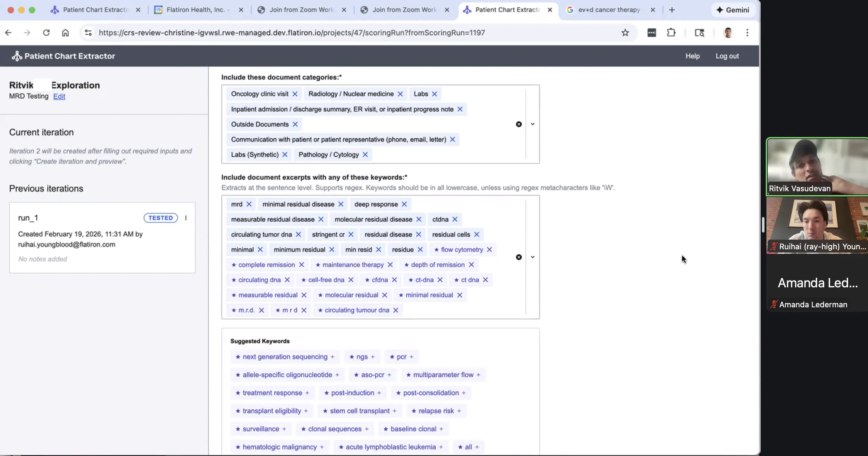Clear all keywords using the circular clear icon

click(x=518, y=257)
